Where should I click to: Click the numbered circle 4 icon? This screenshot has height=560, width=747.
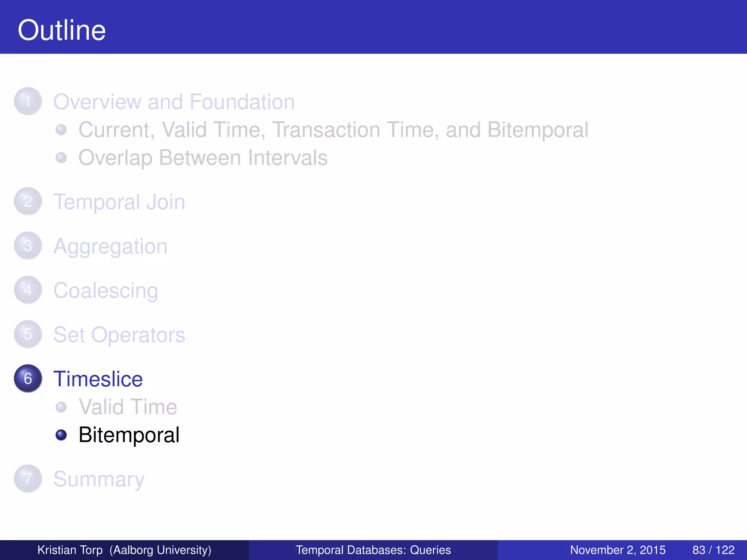click(x=28, y=290)
